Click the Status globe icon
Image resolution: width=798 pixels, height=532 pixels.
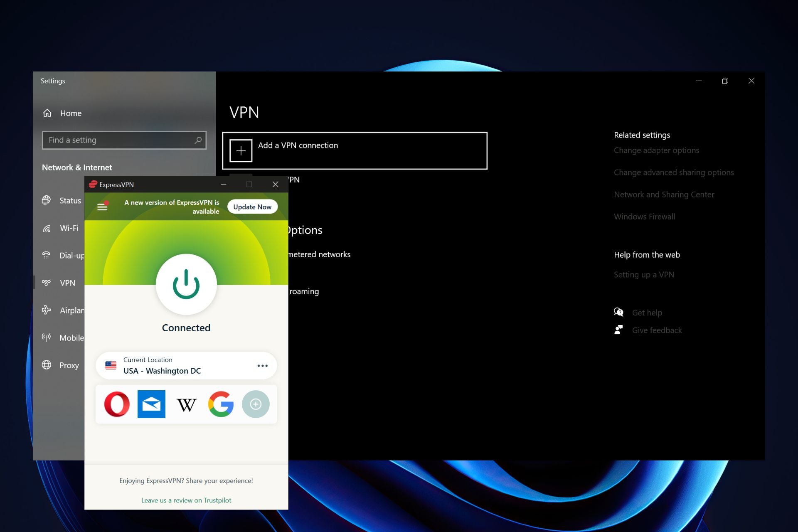[x=47, y=200]
